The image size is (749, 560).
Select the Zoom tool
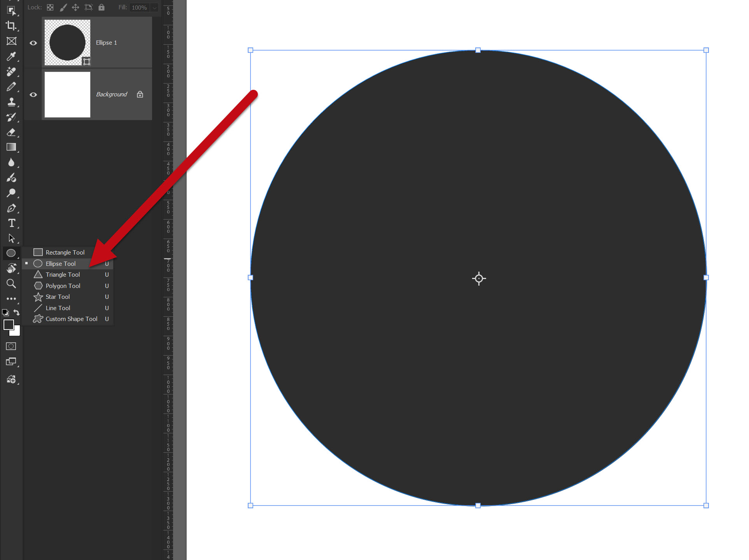tap(11, 284)
